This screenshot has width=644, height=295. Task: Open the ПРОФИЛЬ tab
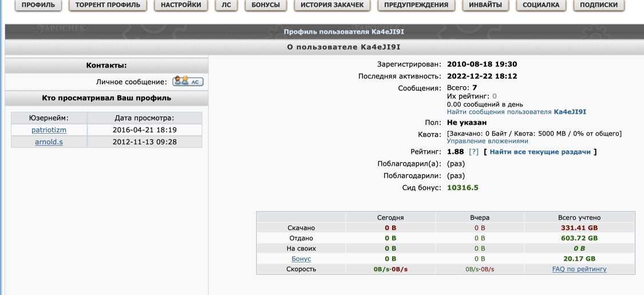pyautogui.click(x=38, y=5)
